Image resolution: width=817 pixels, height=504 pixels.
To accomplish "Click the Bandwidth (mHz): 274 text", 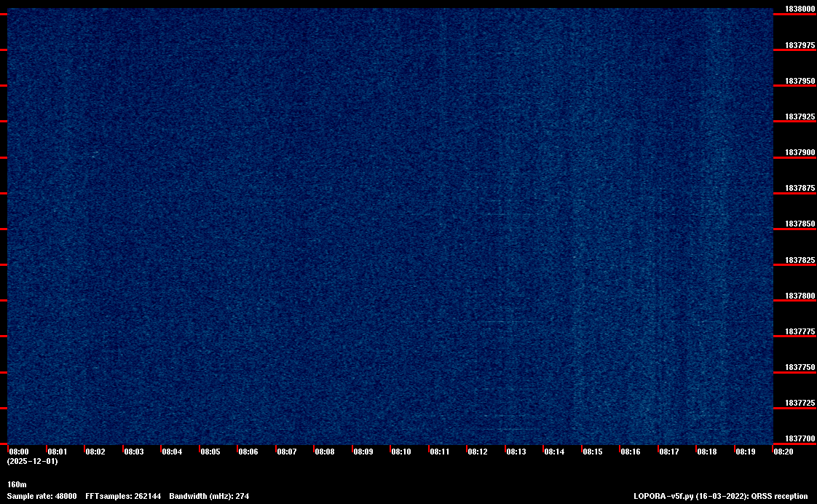I will tap(209, 496).
